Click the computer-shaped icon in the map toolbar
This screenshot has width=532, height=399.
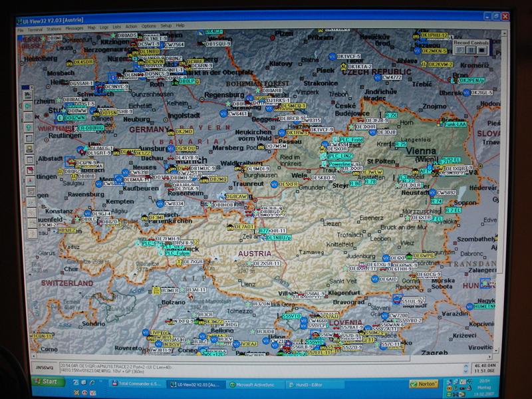click(x=29, y=149)
